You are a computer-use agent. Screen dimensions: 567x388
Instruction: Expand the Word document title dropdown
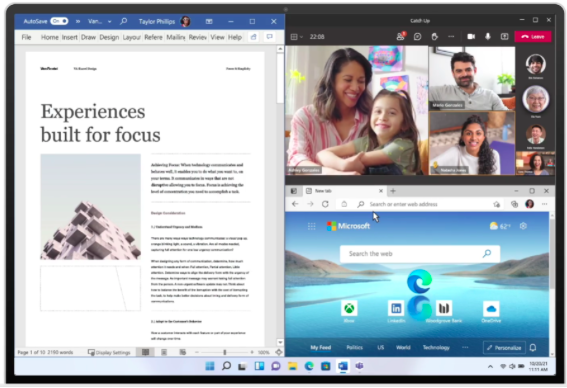click(x=109, y=21)
